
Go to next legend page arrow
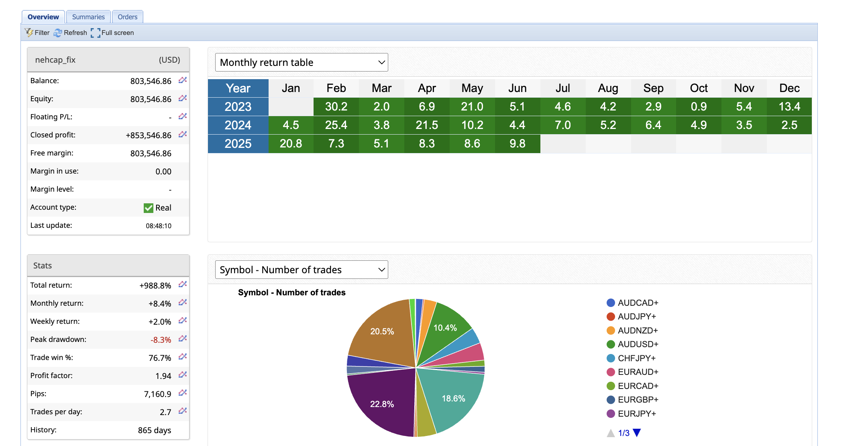pos(637,433)
